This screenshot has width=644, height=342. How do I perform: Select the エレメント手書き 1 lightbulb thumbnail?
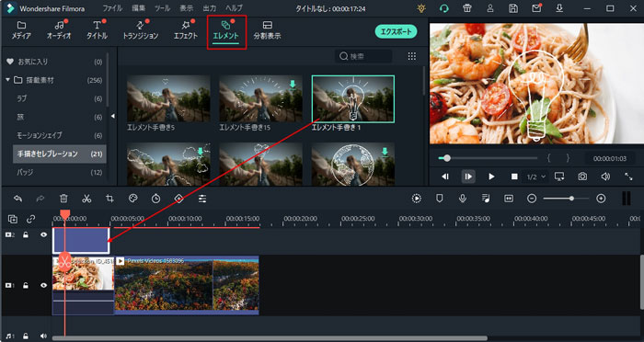click(353, 98)
